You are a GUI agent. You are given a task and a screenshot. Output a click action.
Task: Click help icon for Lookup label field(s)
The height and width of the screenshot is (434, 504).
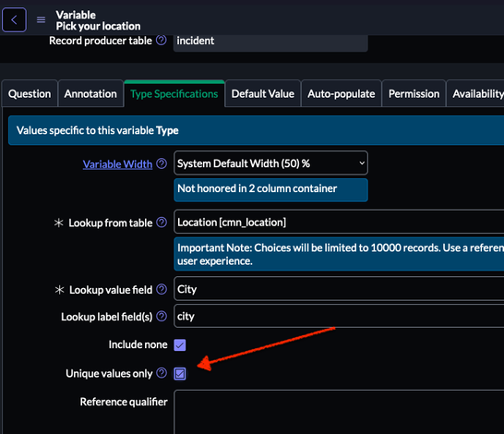tap(162, 316)
